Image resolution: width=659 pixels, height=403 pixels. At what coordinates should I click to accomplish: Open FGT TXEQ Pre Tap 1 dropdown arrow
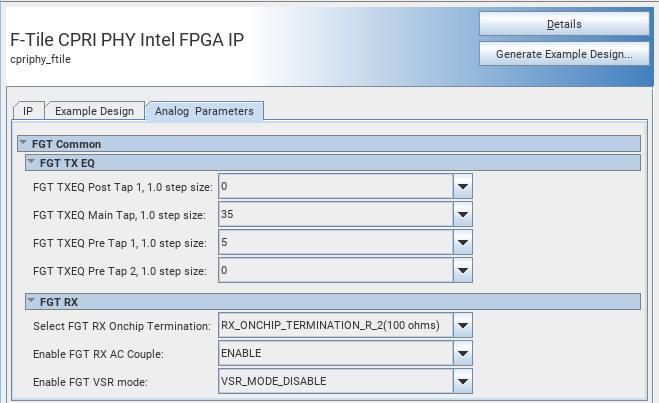click(462, 243)
